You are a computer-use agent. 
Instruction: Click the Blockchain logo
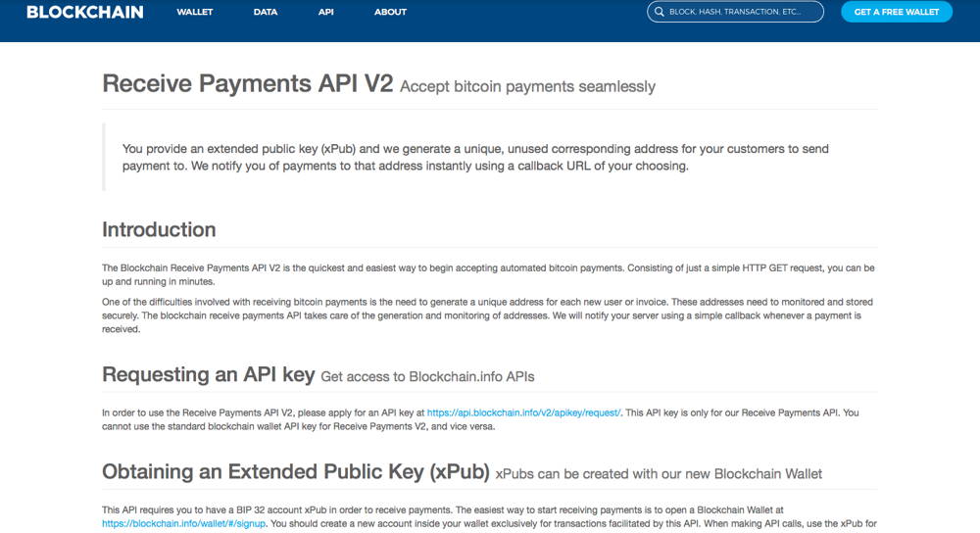coord(85,12)
